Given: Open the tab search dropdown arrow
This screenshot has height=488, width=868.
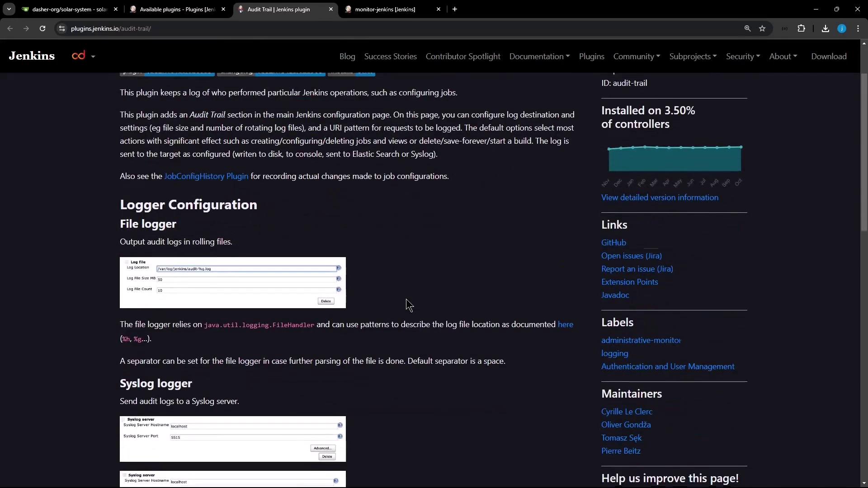Looking at the screenshot, I should [x=9, y=9].
